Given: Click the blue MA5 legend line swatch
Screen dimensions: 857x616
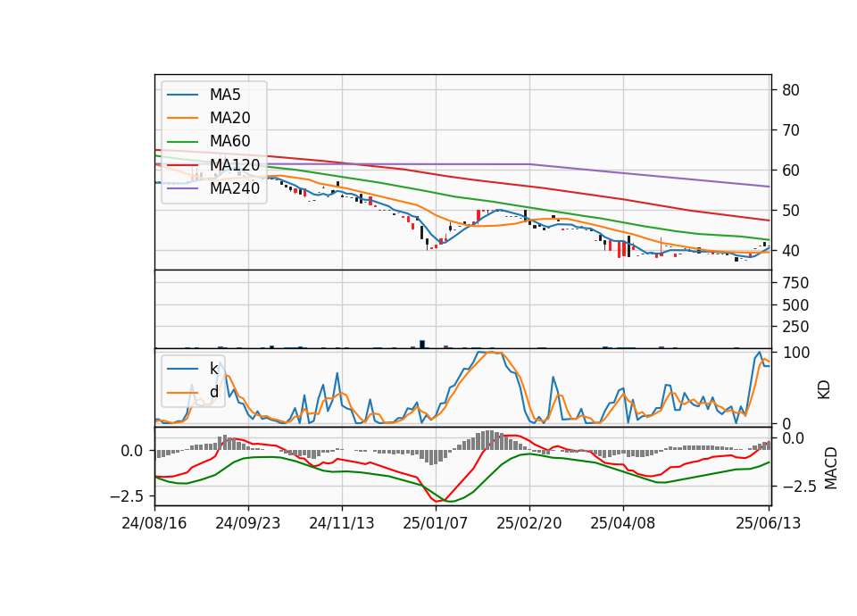Looking at the screenshot, I should pyautogui.click(x=182, y=95).
